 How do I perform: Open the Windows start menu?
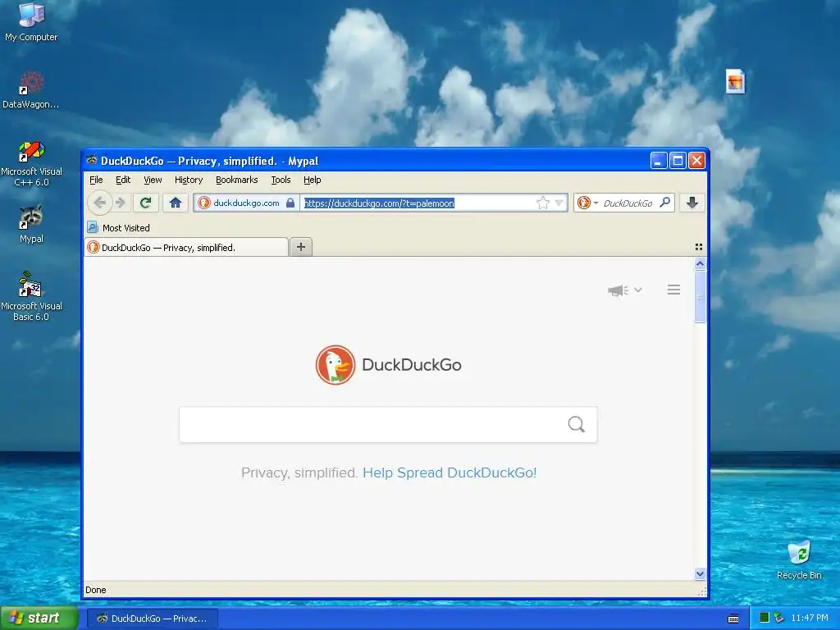39,618
